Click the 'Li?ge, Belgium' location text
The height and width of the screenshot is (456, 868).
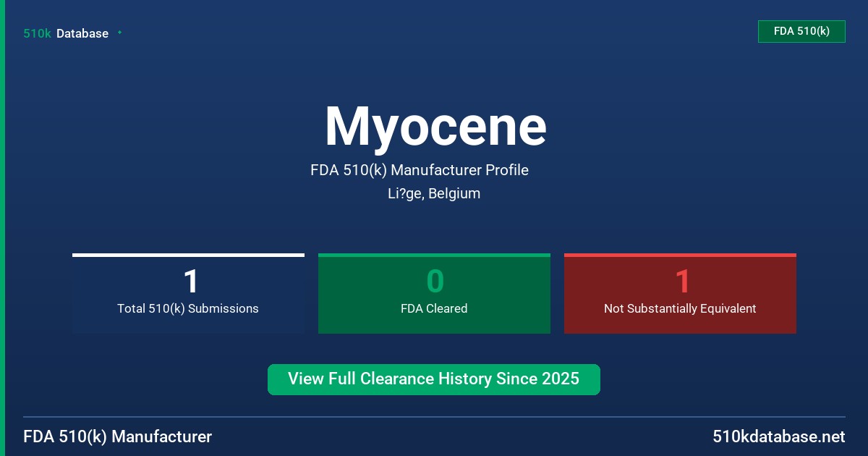[434, 193]
